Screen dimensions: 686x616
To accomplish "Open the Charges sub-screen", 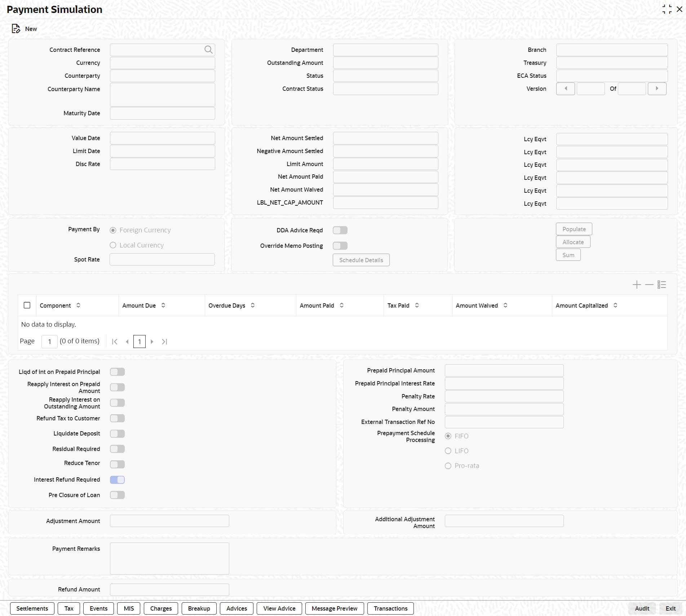I will click(x=161, y=608).
